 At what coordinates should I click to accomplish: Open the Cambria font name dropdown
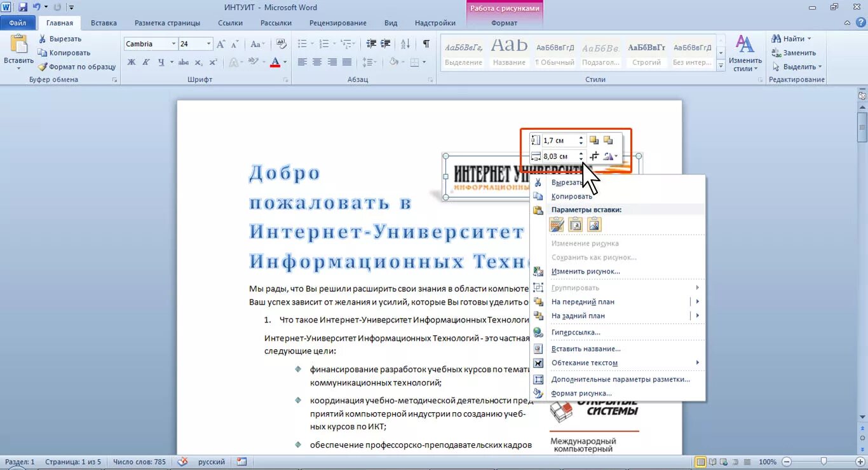click(173, 44)
